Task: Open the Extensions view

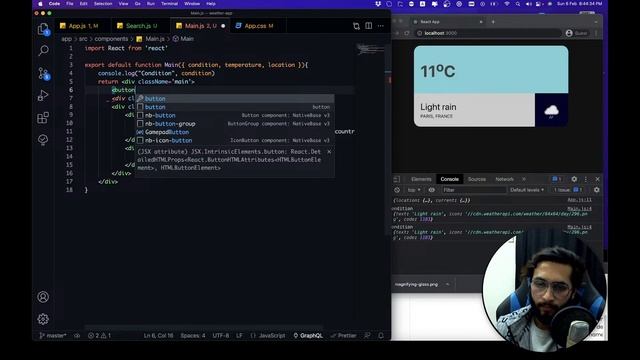Action: pos(43,118)
